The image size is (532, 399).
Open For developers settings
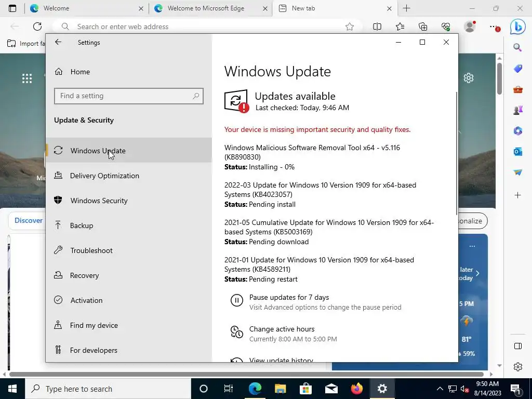pos(129,350)
